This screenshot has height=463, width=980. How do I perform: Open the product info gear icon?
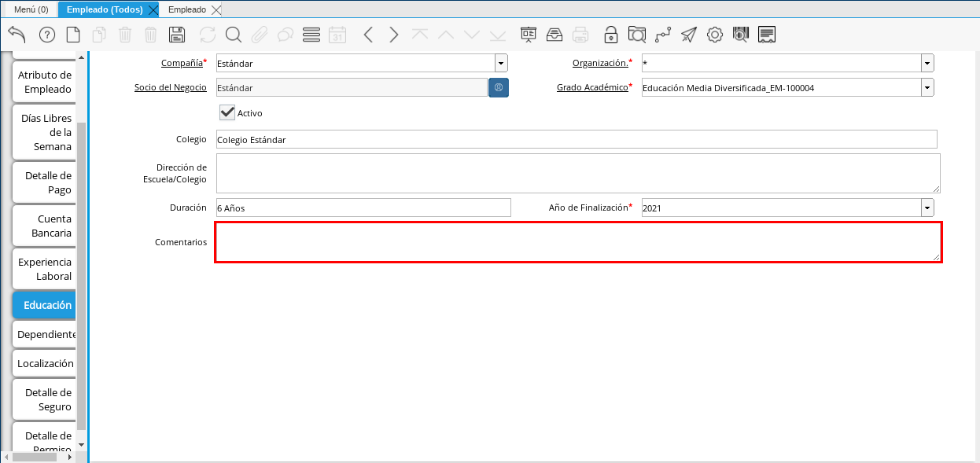(715, 35)
